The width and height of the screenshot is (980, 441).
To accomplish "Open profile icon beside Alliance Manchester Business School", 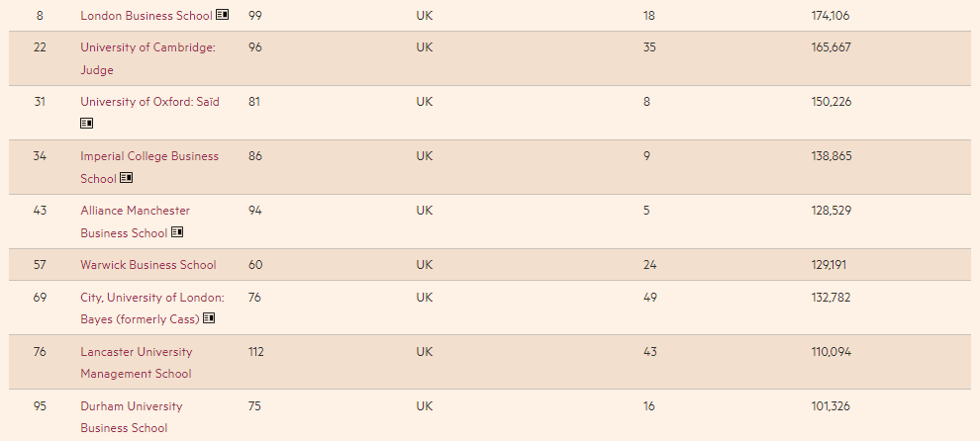I will pos(177,231).
